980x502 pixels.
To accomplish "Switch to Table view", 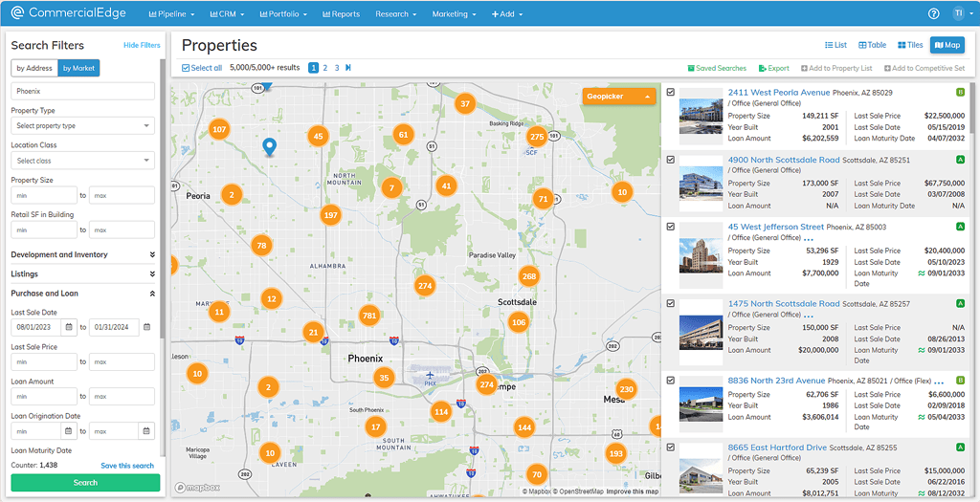I will point(873,45).
